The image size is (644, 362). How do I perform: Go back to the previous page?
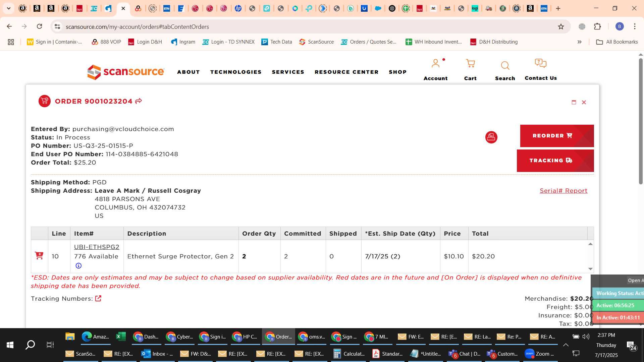click(x=9, y=26)
